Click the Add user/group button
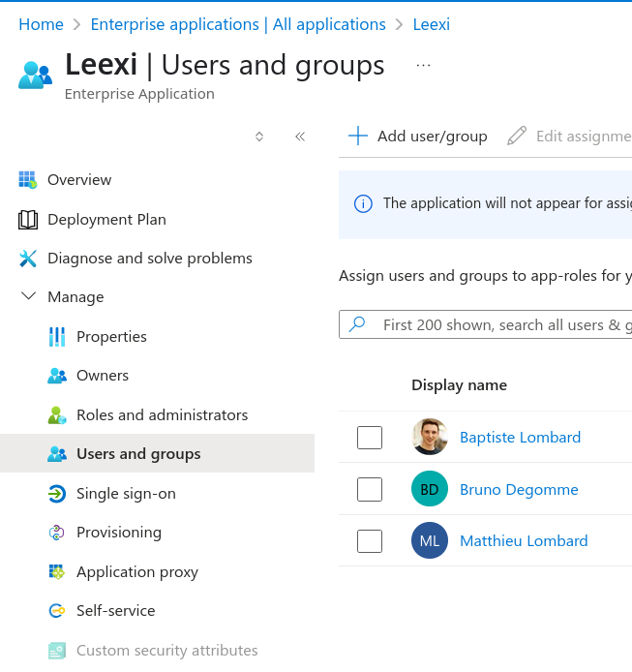The height and width of the screenshot is (672, 632). (x=418, y=136)
